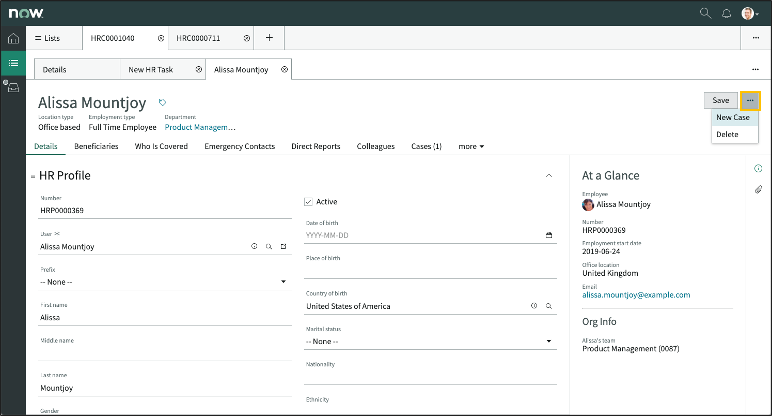The image size is (772, 416).
Task: Open the global search icon
Action: 706,13
